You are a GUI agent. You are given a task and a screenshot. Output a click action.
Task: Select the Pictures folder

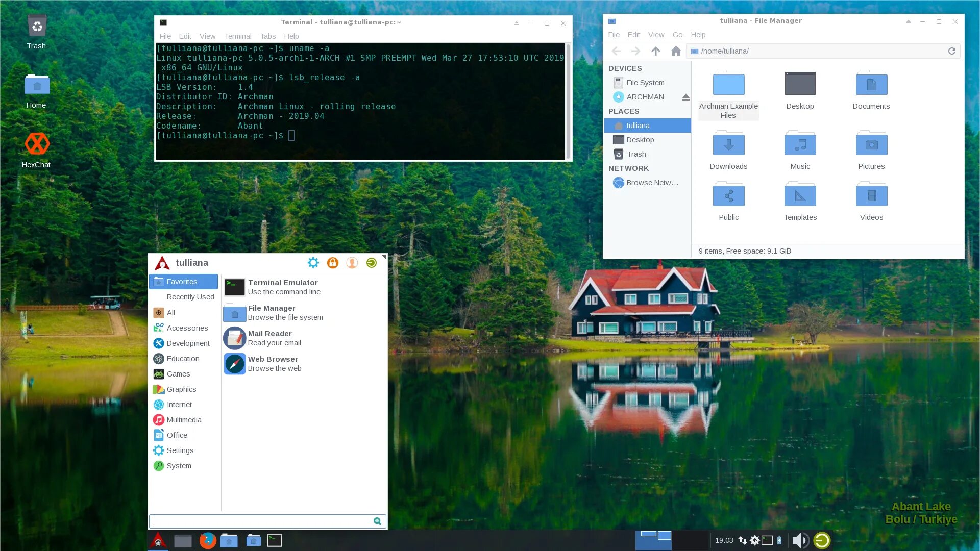[871, 151]
